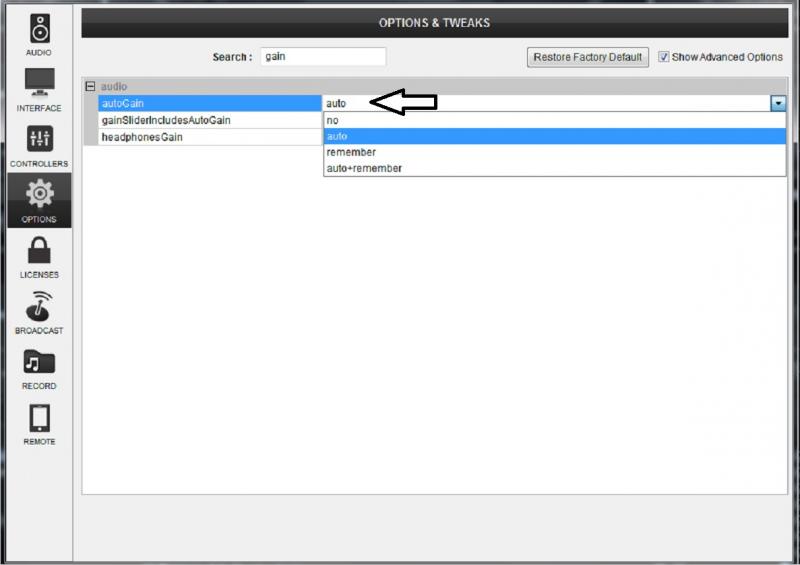Collapse the audio category tree
This screenshot has width=800, height=565.
pos(90,86)
